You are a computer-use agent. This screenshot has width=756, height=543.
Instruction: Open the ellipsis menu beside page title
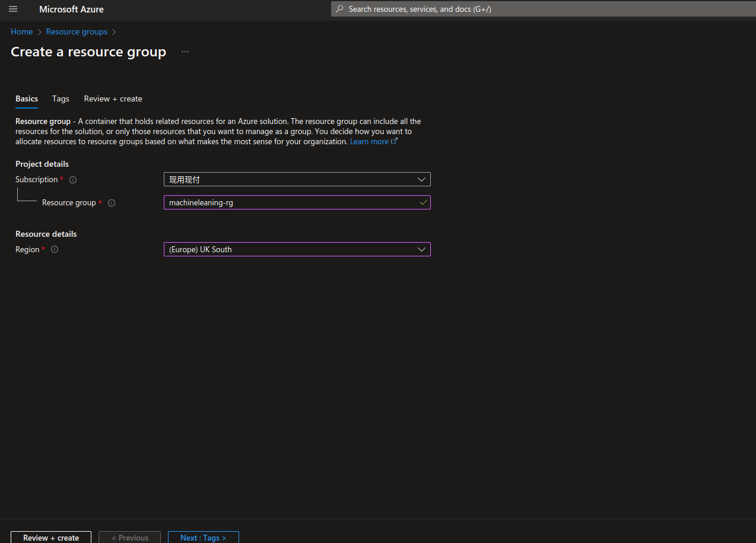coord(185,52)
